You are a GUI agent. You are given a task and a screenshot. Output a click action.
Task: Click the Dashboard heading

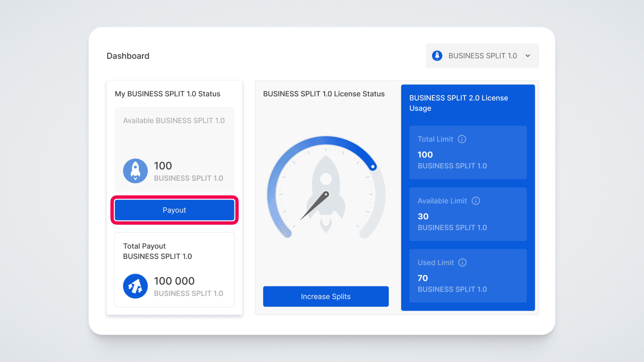[128, 56]
